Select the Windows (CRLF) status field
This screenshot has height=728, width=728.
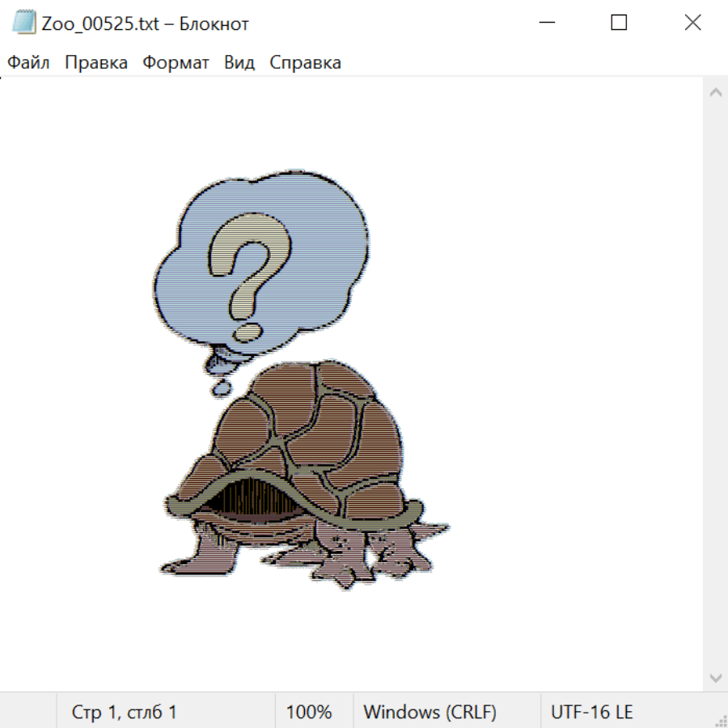click(430, 713)
